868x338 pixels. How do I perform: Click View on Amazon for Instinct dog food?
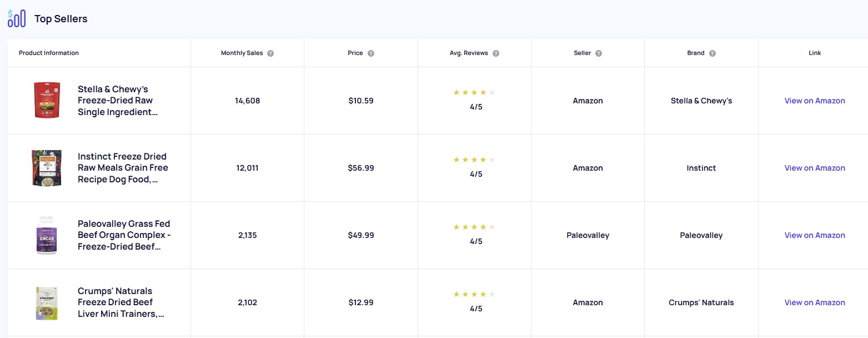coord(815,167)
